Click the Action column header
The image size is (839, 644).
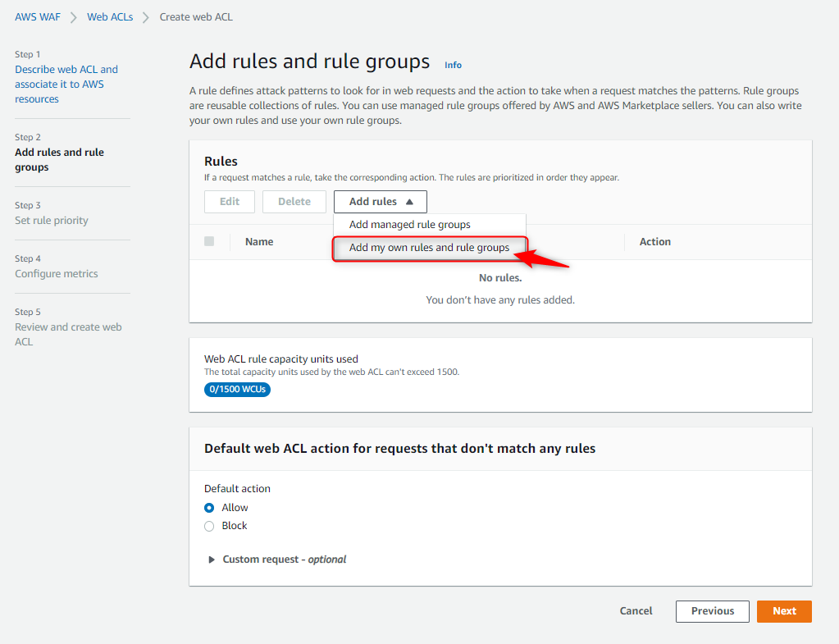point(654,242)
